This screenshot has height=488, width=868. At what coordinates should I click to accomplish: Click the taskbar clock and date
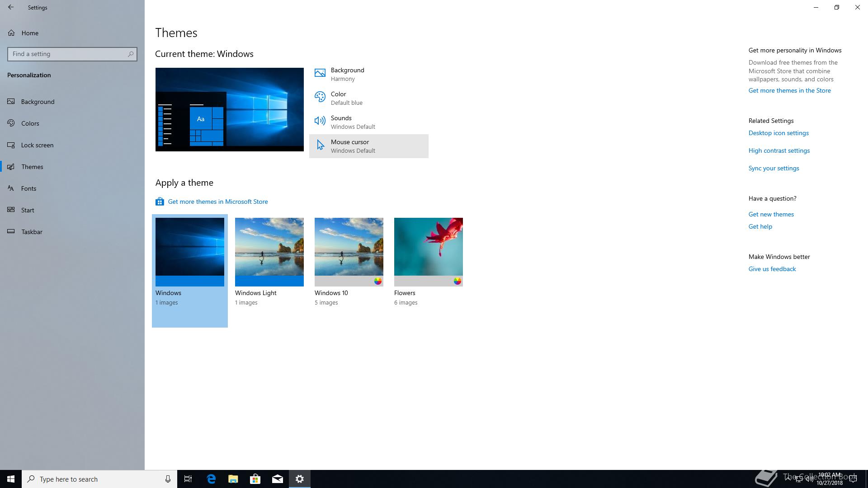(830, 479)
